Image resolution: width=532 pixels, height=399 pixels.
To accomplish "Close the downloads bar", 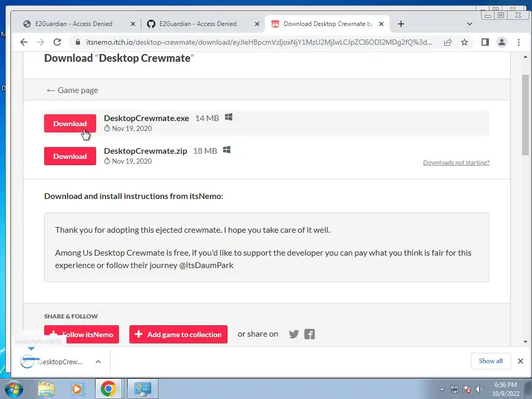I will [x=521, y=361].
